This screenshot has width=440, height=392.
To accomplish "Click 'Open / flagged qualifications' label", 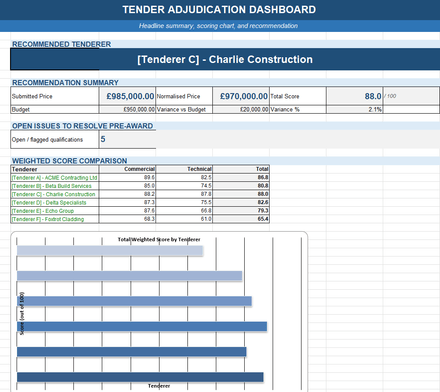I will 55,139.
